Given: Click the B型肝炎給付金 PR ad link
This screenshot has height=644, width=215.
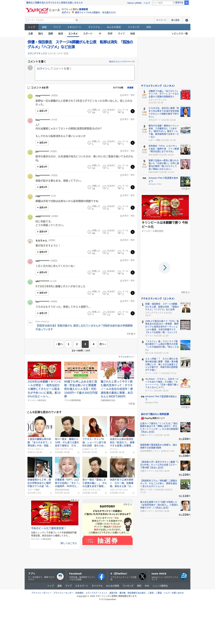Looking at the screenshot, I should 84,328.
